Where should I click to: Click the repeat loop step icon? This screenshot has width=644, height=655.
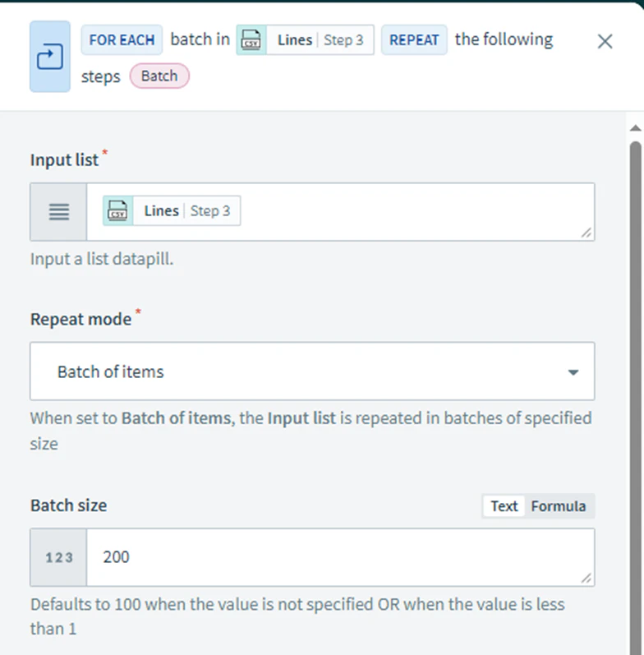coord(50,57)
